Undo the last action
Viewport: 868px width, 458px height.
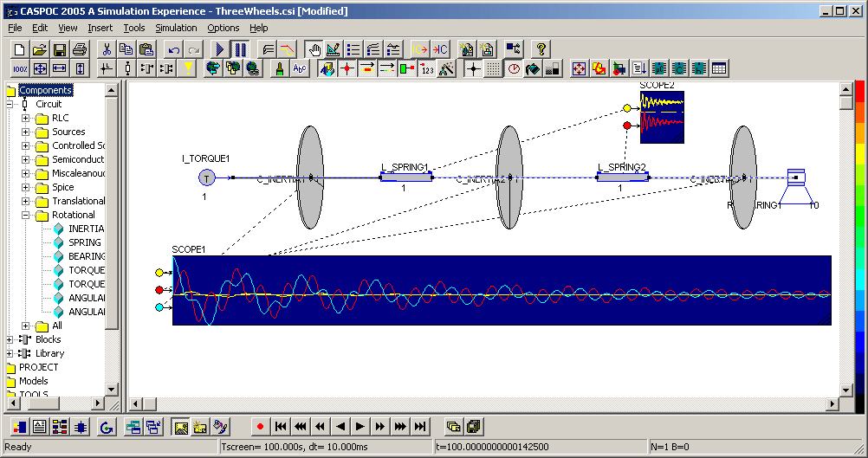click(173, 49)
